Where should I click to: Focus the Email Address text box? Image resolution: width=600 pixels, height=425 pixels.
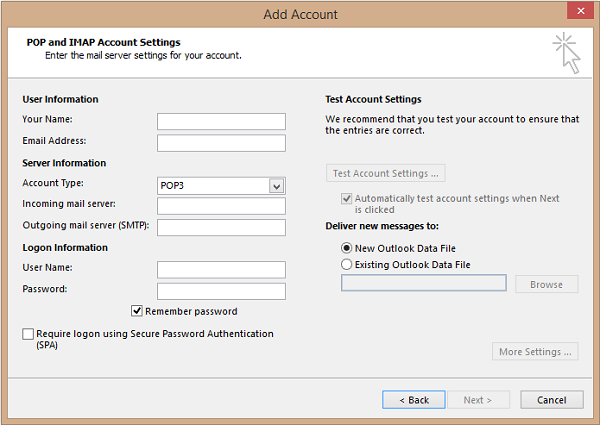(x=221, y=143)
